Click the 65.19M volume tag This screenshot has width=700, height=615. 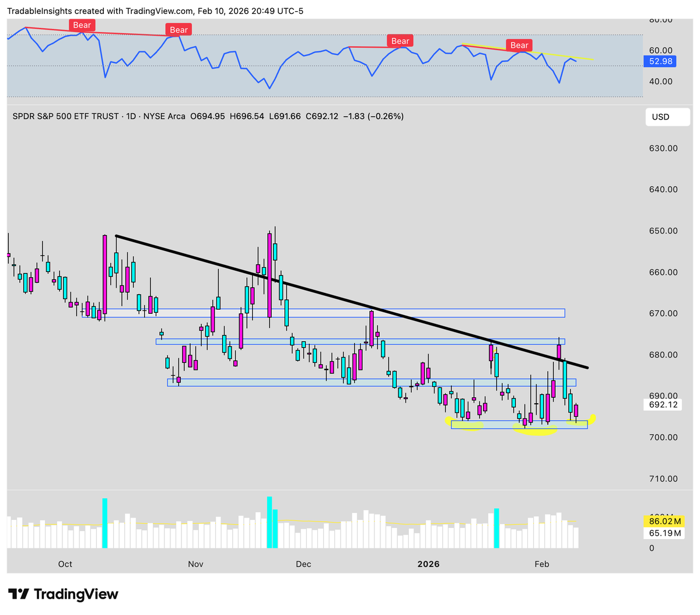click(x=665, y=533)
